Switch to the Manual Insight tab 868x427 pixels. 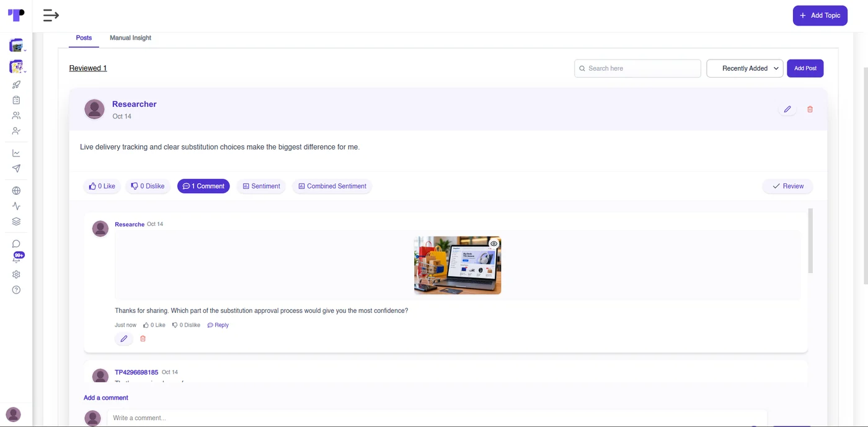coord(130,38)
